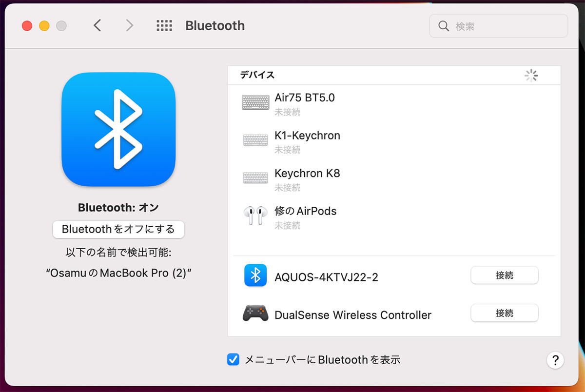Select the K1-Keychron keyboard icon

pos(255,140)
